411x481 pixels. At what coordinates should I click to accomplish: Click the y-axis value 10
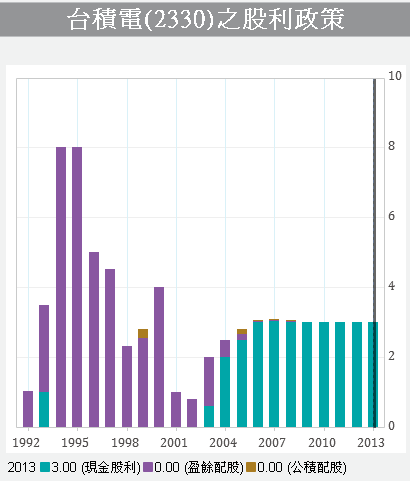pos(395,76)
